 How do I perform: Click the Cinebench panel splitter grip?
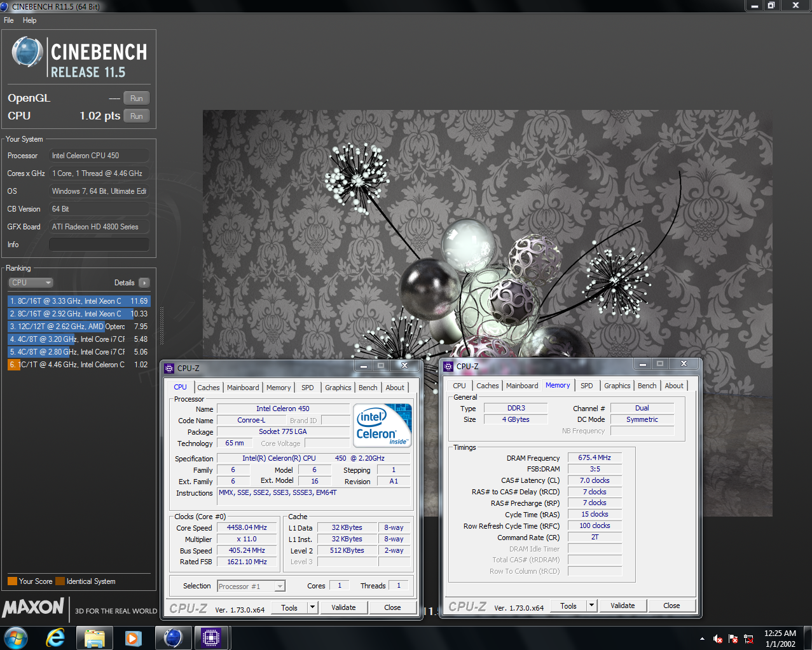162,327
